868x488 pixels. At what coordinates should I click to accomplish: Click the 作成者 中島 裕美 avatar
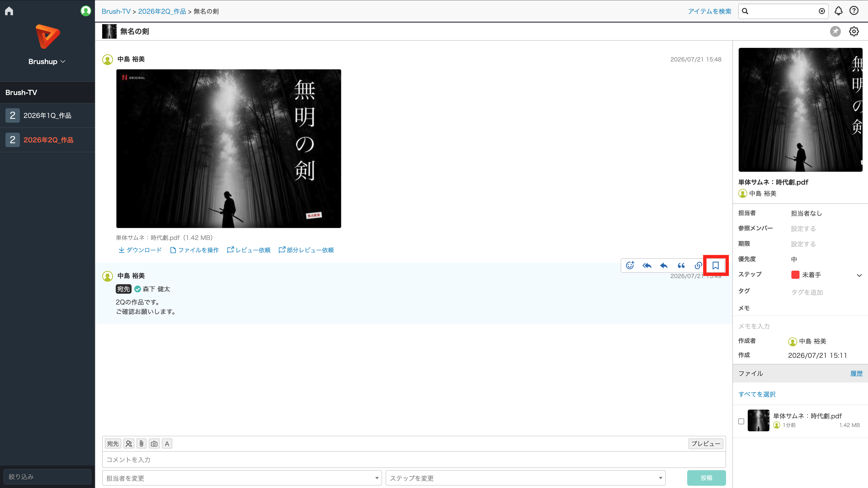793,342
